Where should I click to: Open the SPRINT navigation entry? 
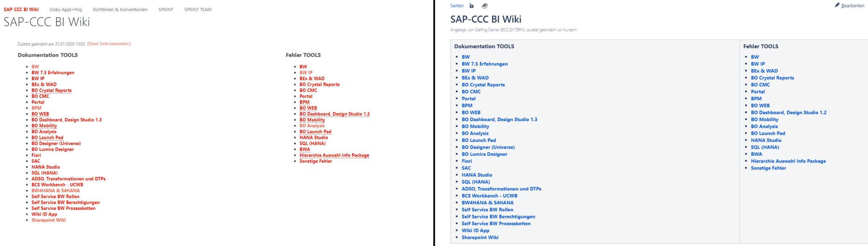[165, 9]
